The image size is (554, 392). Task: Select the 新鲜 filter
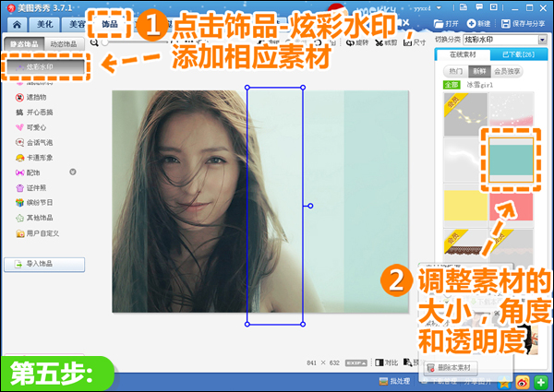click(479, 71)
